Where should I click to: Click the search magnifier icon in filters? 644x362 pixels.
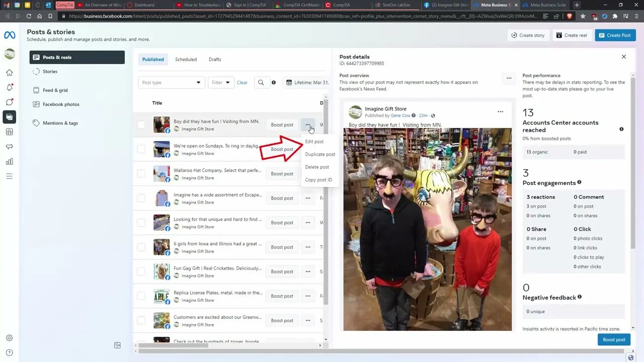point(261,82)
